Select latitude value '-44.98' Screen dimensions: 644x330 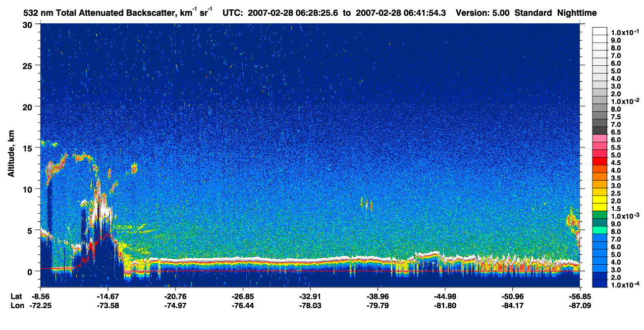(x=445, y=296)
